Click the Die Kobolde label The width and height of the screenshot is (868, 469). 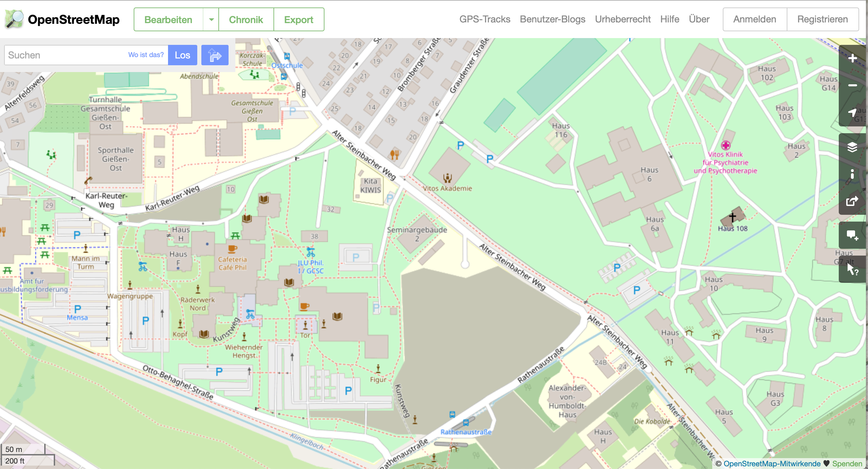click(x=652, y=421)
